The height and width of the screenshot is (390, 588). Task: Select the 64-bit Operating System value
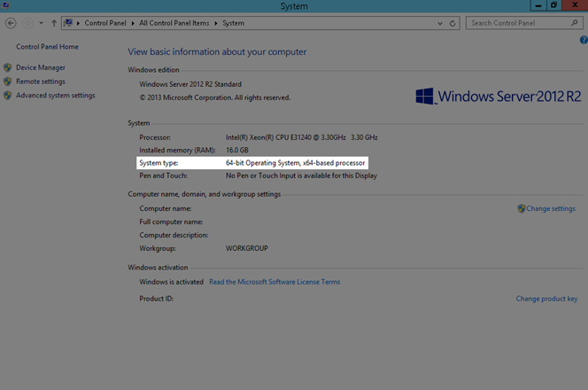pos(295,163)
